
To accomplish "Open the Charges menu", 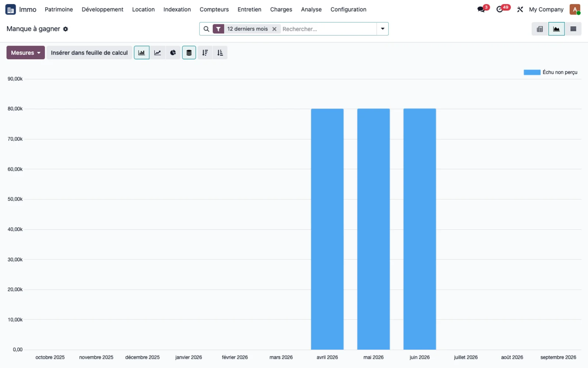I will click(x=281, y=10).
